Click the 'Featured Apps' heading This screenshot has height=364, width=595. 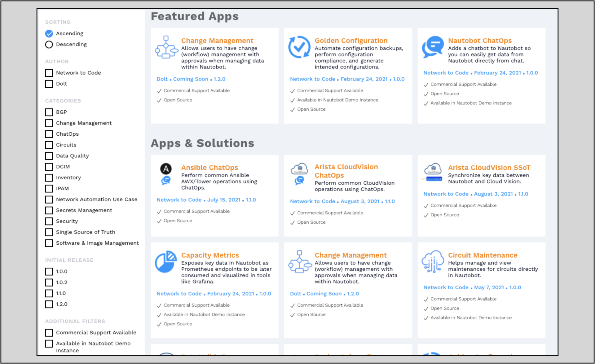(195, 16)
